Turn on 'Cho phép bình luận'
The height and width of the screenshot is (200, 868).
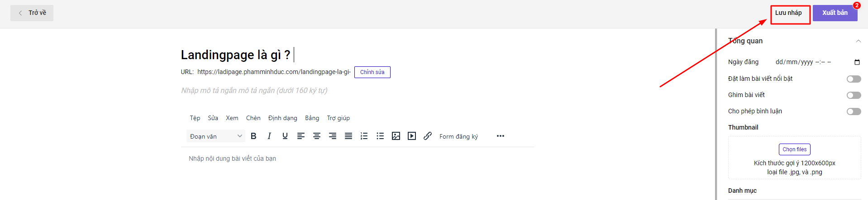(x=854, y=112)
